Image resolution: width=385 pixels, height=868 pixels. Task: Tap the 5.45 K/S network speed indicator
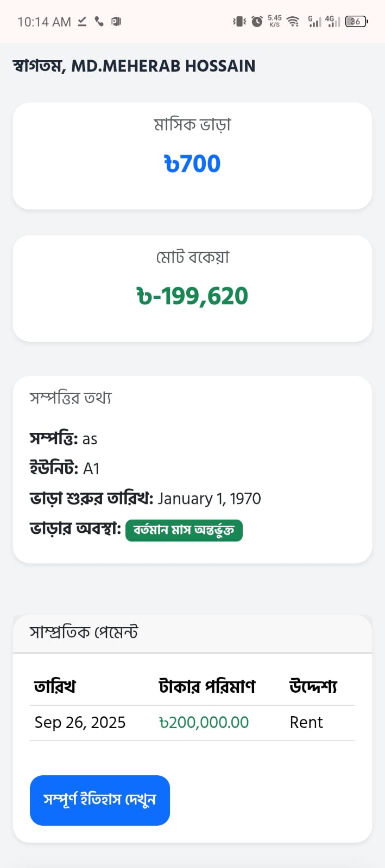pyautogui.click(x=275, y=21)
